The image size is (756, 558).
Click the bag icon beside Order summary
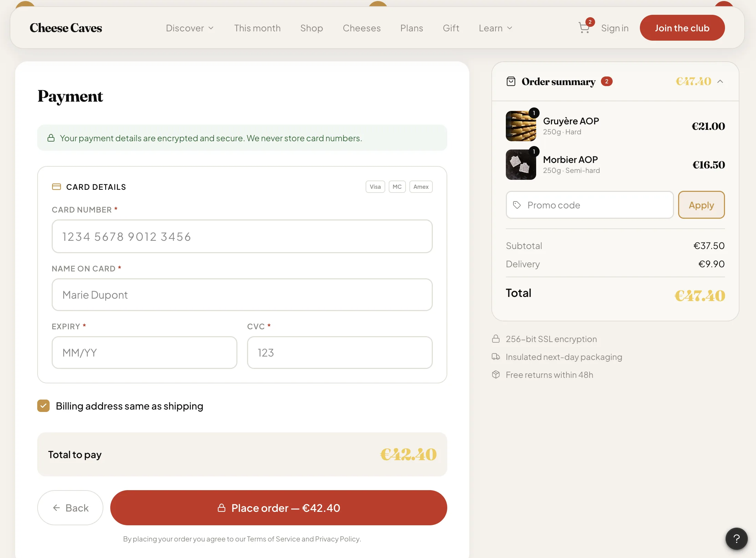tap(511, 81)
